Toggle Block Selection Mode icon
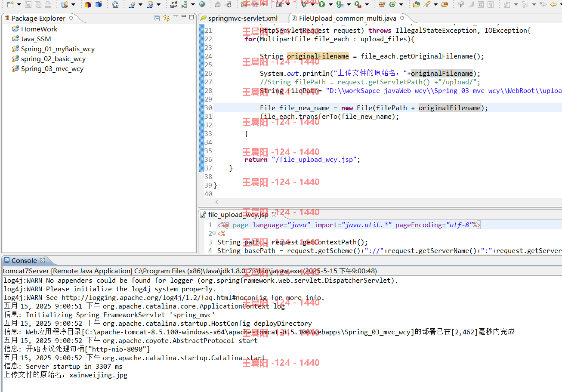Viewport: 562px width, 392px height. [481, 4]
